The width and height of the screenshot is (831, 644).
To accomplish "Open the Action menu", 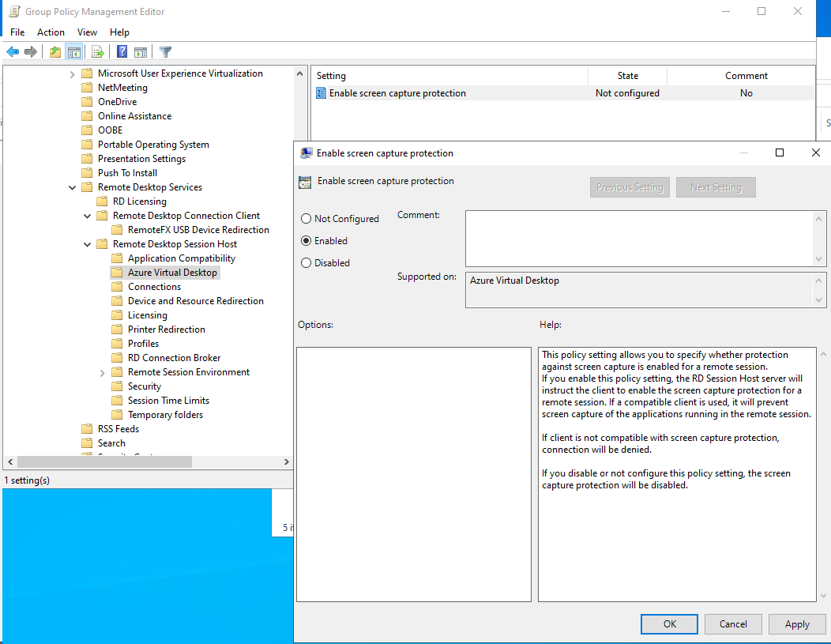I will pyautogui.click(x=51, y=32).
